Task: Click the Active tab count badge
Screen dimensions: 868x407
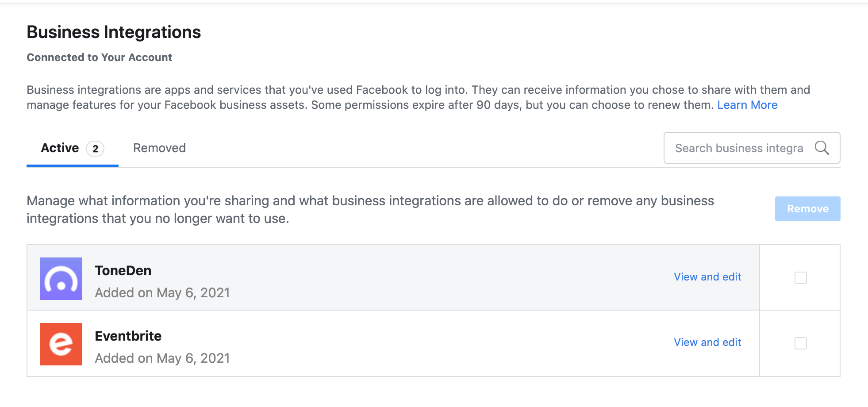Action: click(x=95, y=149)
